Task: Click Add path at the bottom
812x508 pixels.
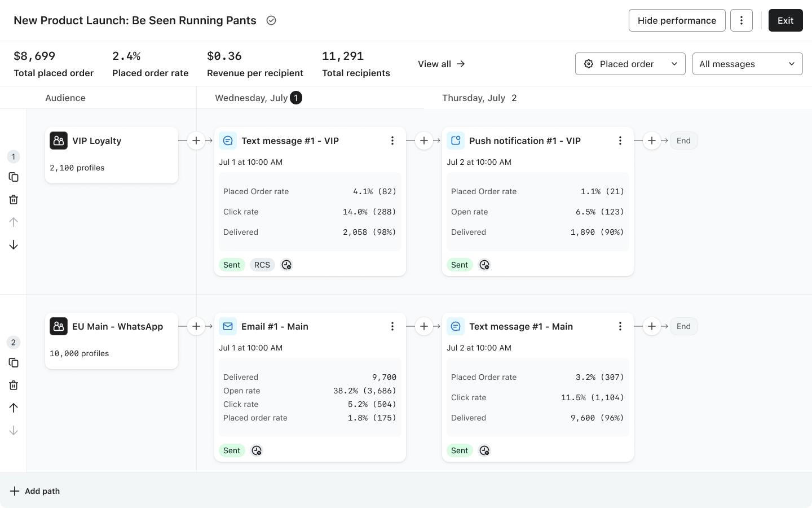Action: tap(35, 491)
